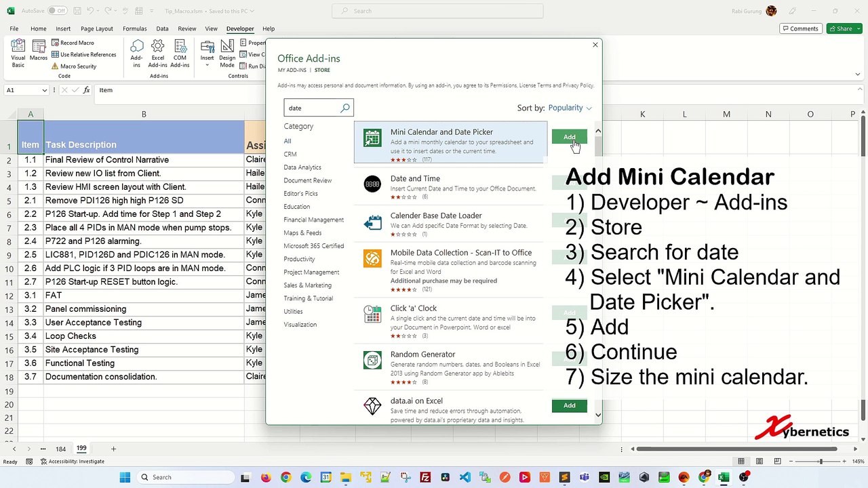The height and width of the screenshot is (488, 868).
Task: Switch to Page Break Preview view
Action: coord(778,462)
